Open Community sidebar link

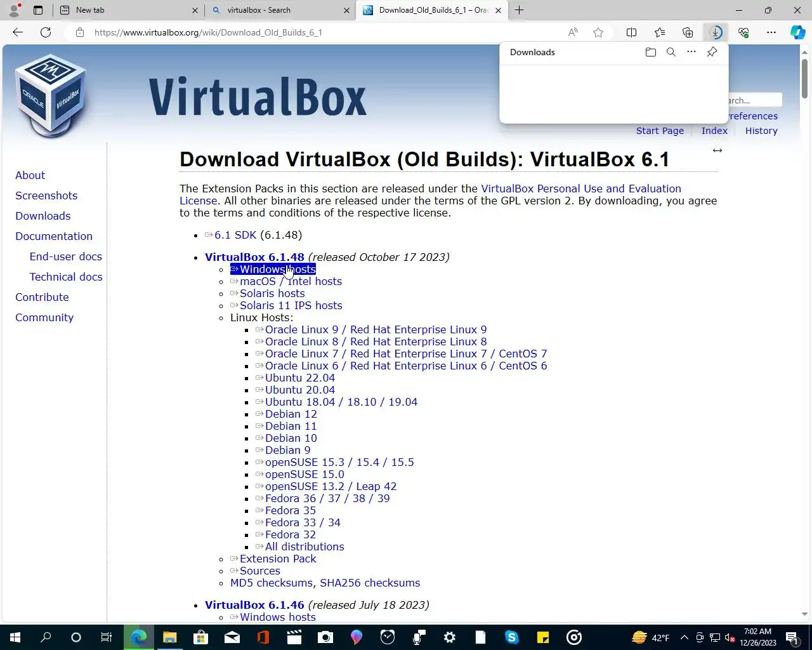coord(44,317)
